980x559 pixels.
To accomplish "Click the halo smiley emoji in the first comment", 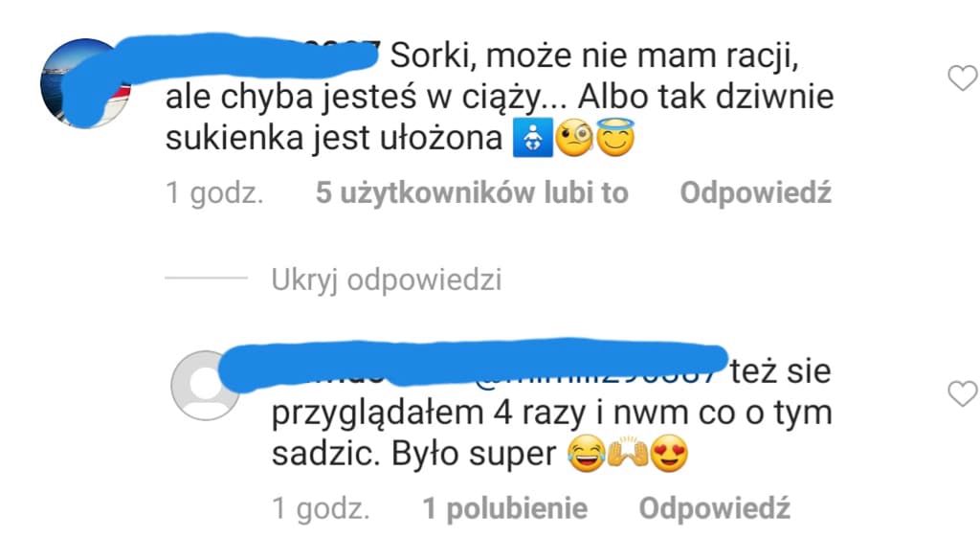I will tap(615, 137).
